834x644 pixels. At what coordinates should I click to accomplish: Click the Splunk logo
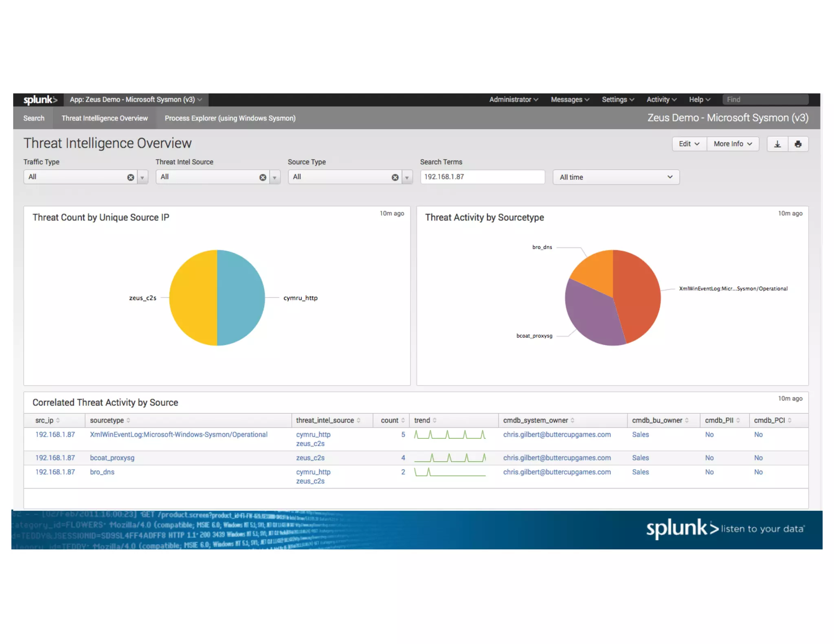(40, 100)
